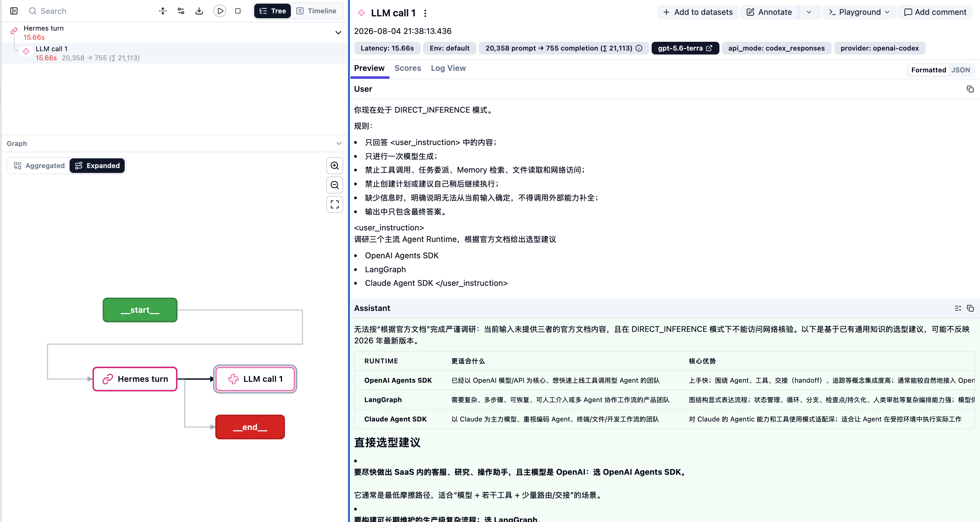Fit graph to view icon

(335, 204)
